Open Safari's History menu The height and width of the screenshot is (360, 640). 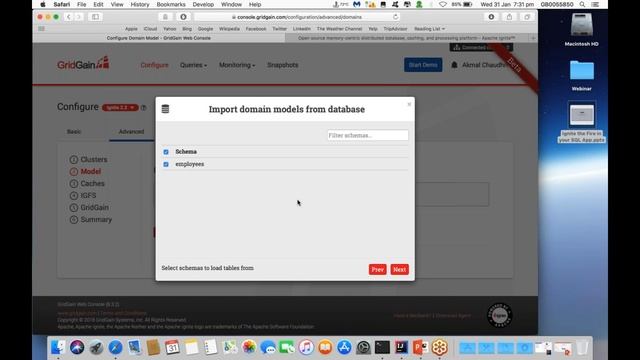(140, 4)
